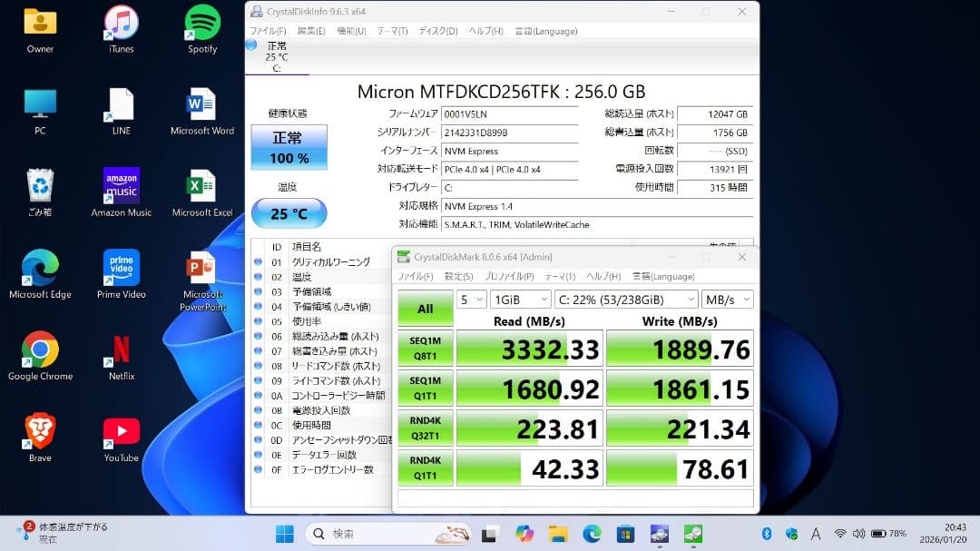
Task: Run the SEQ1M Q1T1 test tile
Action: point(425,388)
